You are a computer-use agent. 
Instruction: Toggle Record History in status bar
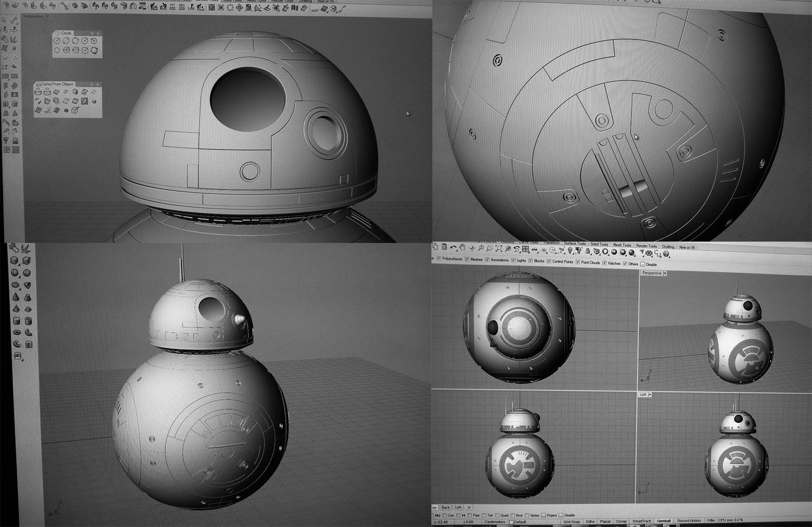tap(689, 521)
